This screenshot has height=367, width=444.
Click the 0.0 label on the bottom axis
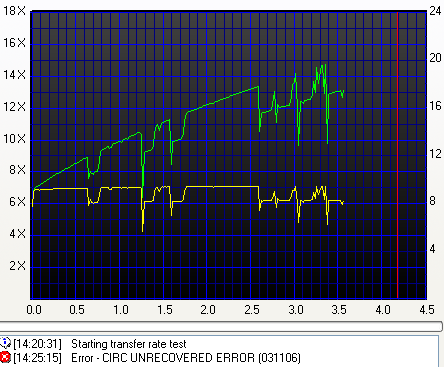(x=34, y=310)
